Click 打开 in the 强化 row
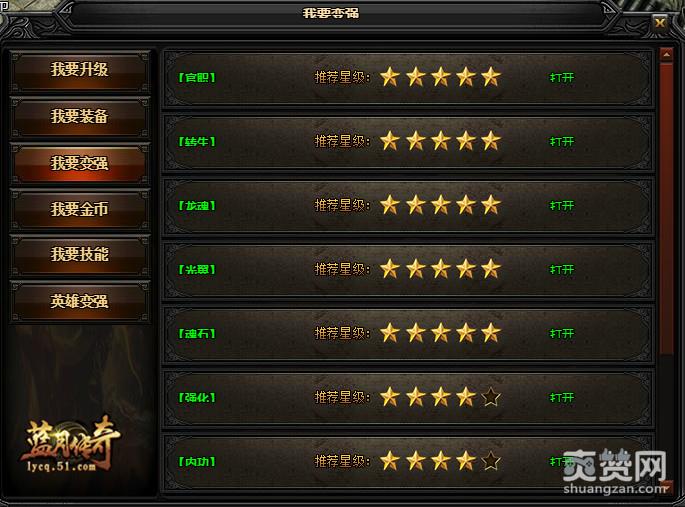 click(562, 397)
